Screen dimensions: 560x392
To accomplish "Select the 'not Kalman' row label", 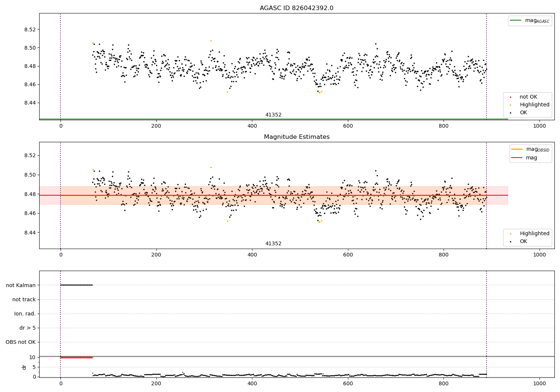I will [21, 285].
